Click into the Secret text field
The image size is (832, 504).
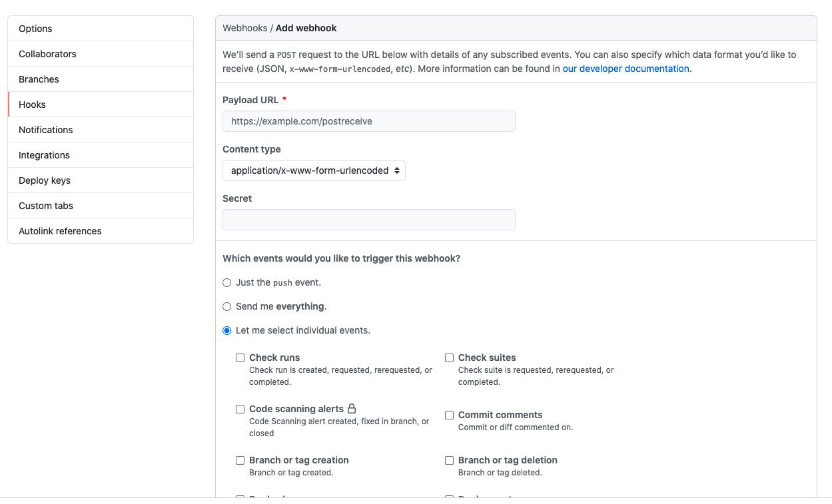pos(368,220)
